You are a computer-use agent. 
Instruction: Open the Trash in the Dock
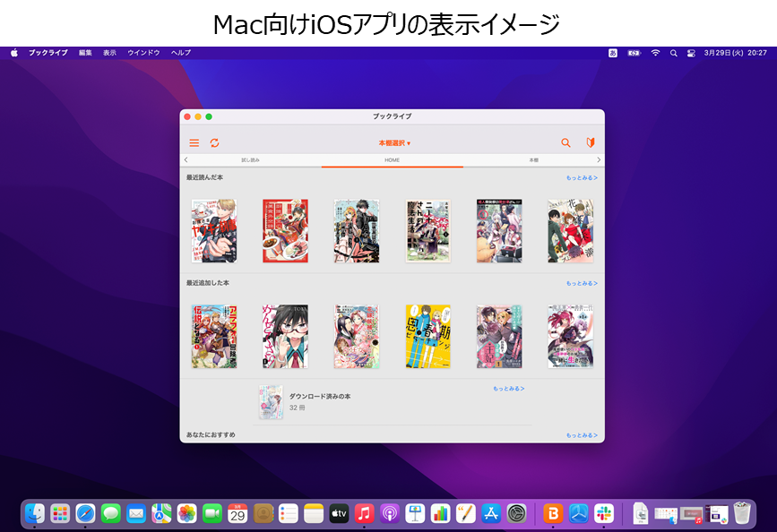742,512
